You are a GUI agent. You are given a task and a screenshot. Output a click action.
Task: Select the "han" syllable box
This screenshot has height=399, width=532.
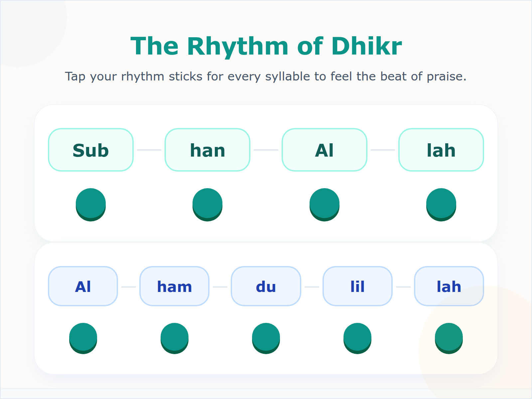207,150
